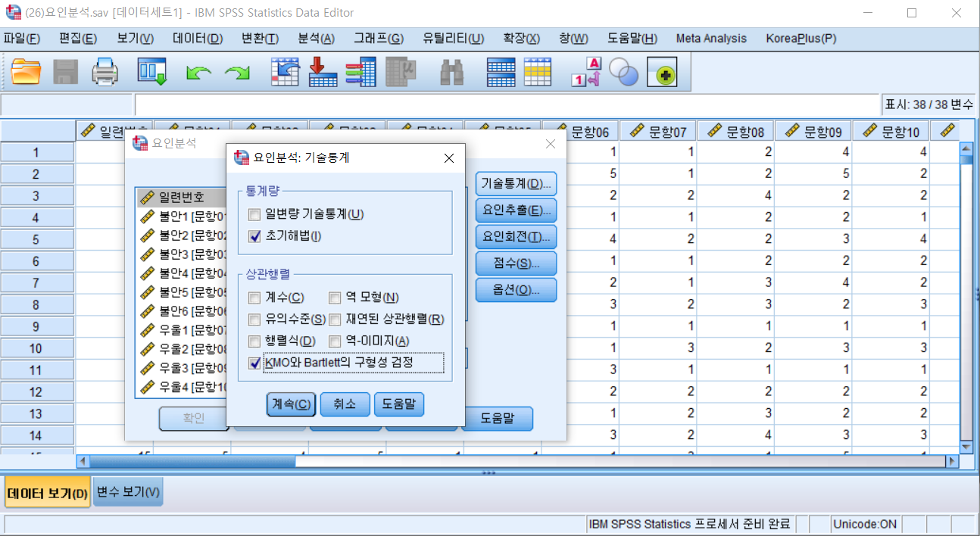Click the cell editor input field

coord(507,104)
